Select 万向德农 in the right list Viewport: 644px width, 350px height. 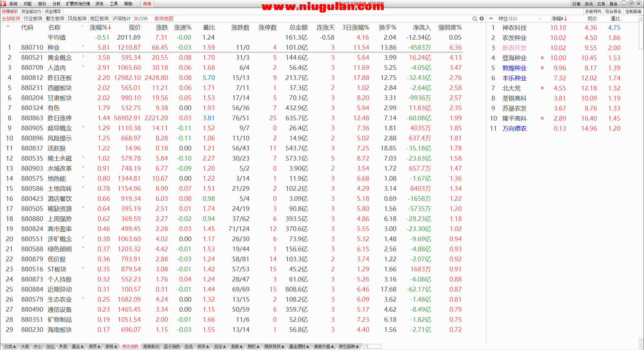click(x=515, y=128)
